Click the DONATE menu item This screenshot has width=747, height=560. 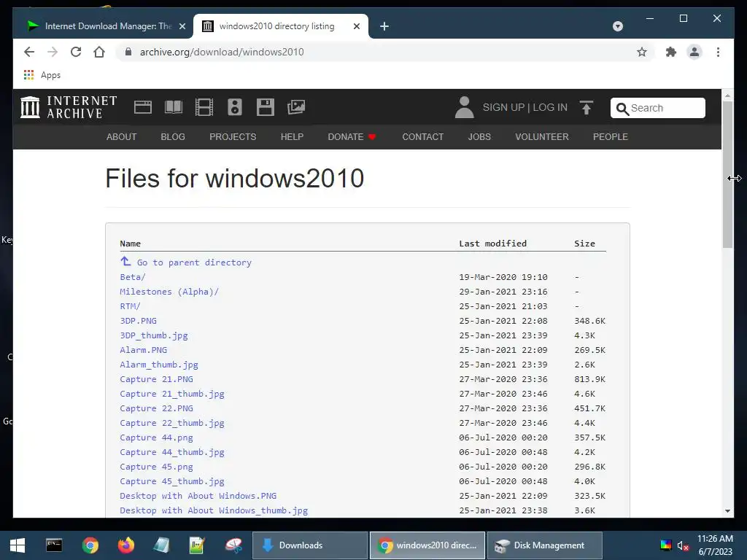pyautogui.click(x=352, y=136)
